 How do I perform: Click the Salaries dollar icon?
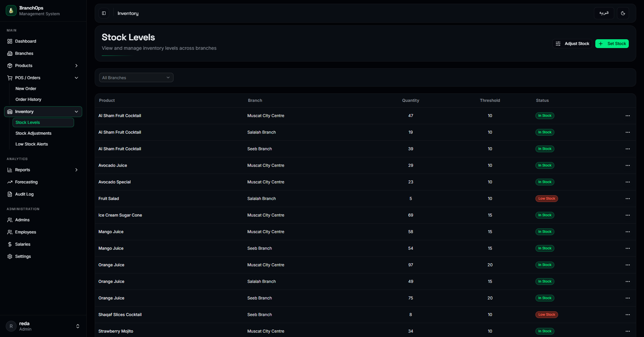tap(10, 244)
